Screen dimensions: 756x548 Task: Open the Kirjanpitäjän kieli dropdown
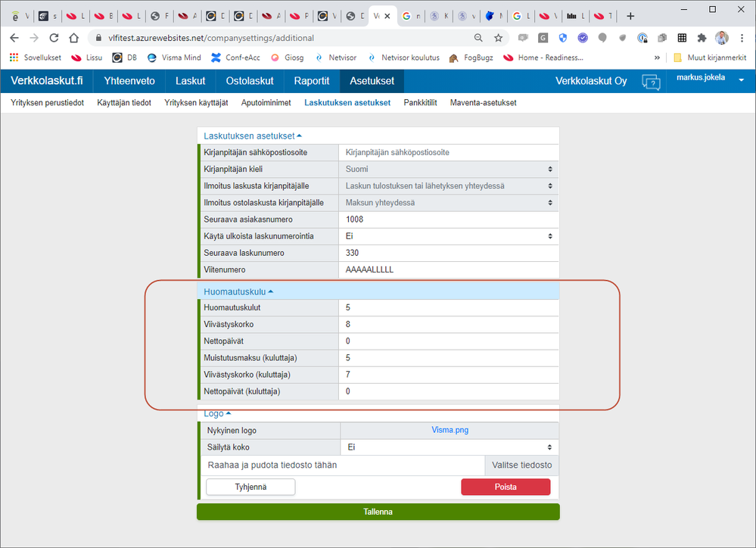449,170
